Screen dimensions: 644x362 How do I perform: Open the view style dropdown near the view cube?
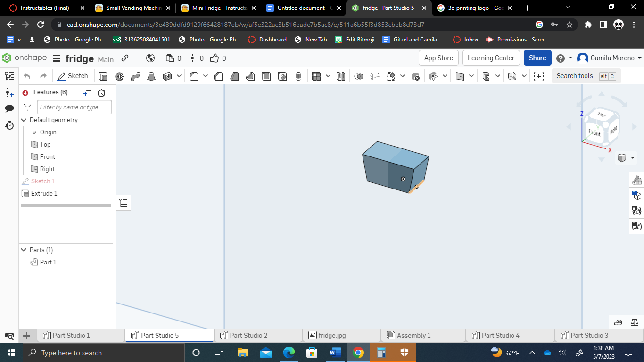point(632,158)
